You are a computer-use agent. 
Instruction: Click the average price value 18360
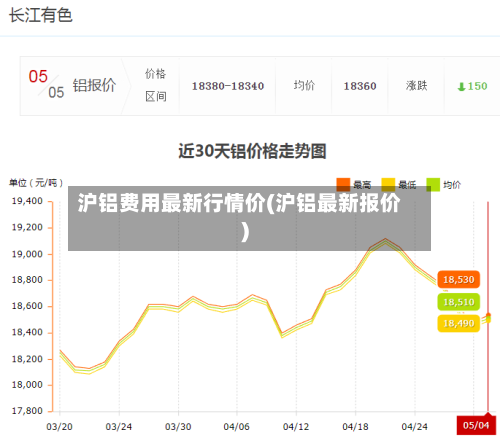coord(360,86)
